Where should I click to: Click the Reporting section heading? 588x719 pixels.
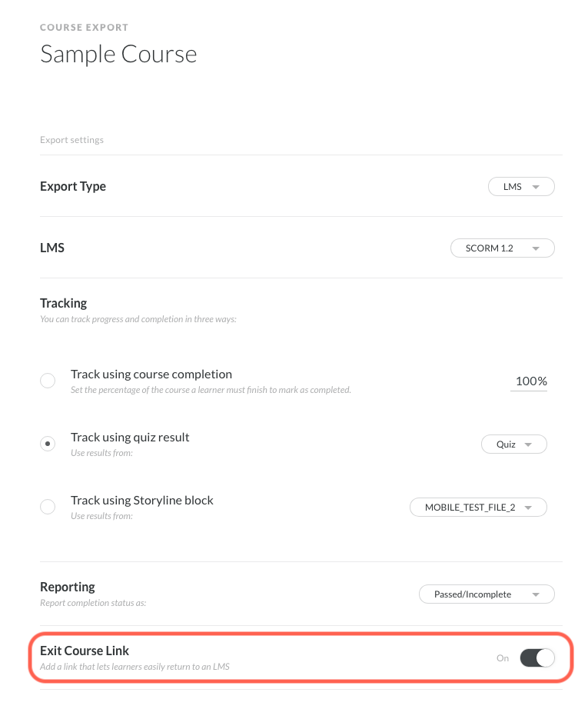click(x=68, y=587)
